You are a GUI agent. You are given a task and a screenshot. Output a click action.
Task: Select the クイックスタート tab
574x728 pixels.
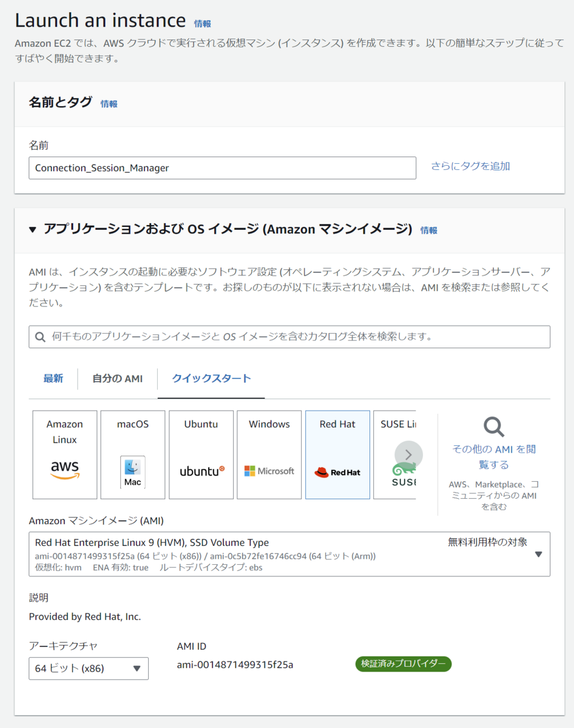(x=211, y=379)
